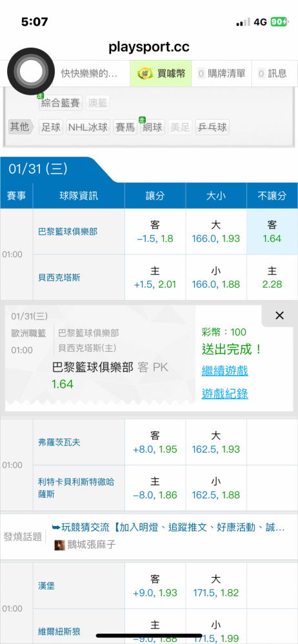Tap the 買噱幣 coin icon
Image resolution: width=298 pixels, height=644 pixels.
(x=144, y=73)
